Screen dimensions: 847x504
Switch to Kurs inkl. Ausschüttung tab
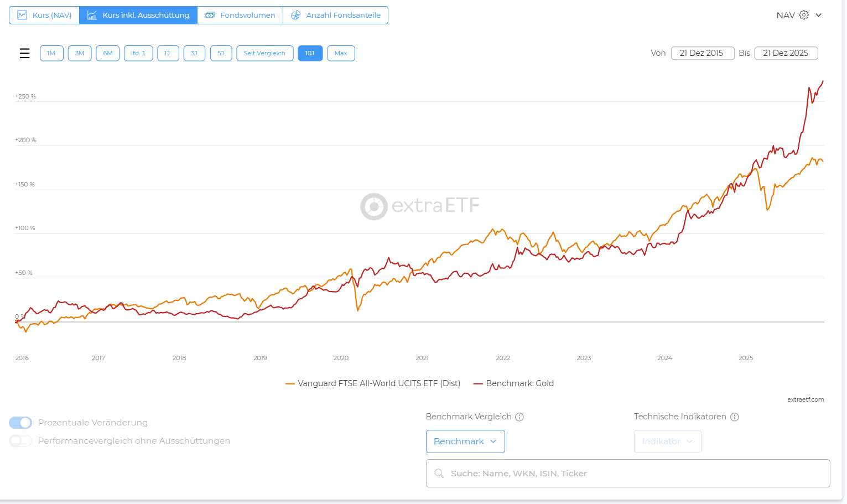(x=138, y=15)
